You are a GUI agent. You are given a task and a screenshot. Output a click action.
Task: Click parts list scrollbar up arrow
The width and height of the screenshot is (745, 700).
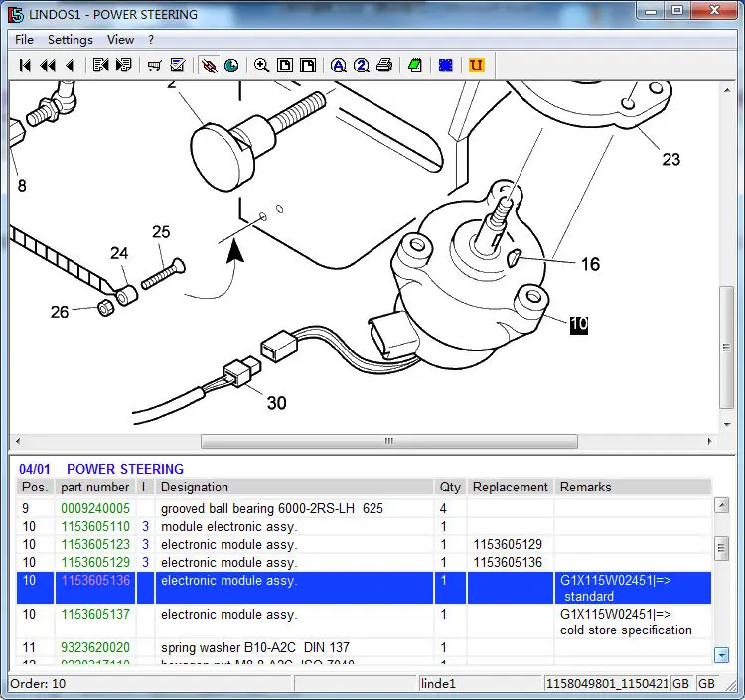coord(721,505)
